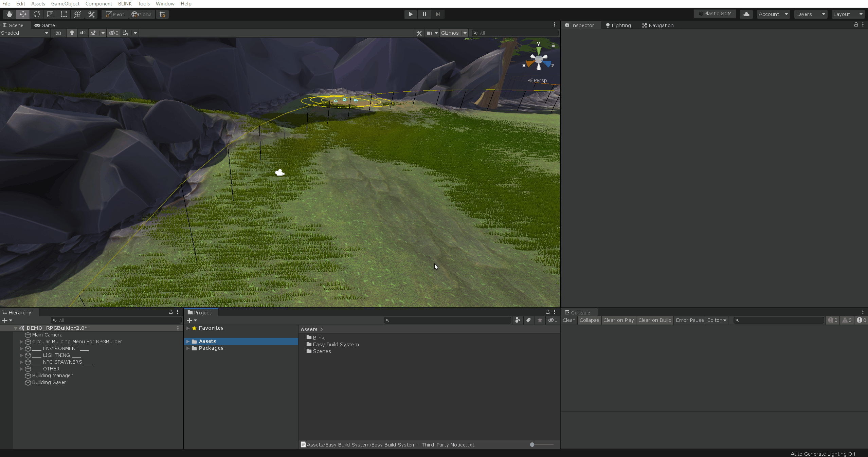
Task: Select the Hand tool in toolbar
Action: click(9, 14)
